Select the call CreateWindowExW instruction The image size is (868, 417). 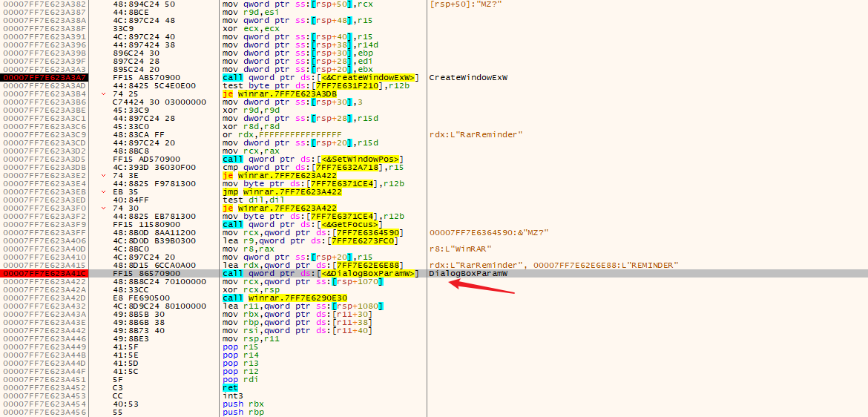[x=320, y=78]
